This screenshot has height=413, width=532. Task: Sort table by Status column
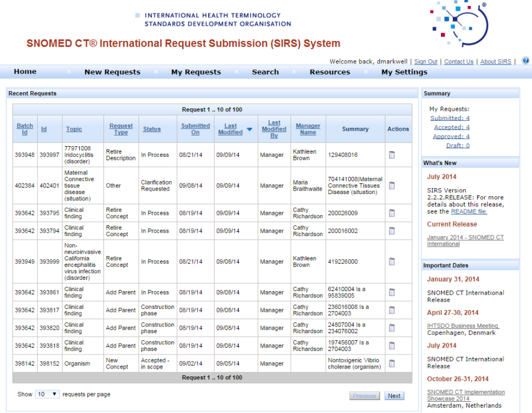152,129
